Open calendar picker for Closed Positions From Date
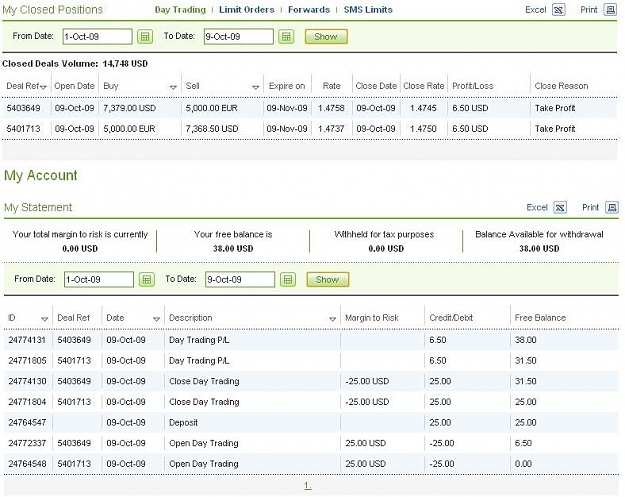The width and height of the screenshot is (625, 497). [145, 37]
